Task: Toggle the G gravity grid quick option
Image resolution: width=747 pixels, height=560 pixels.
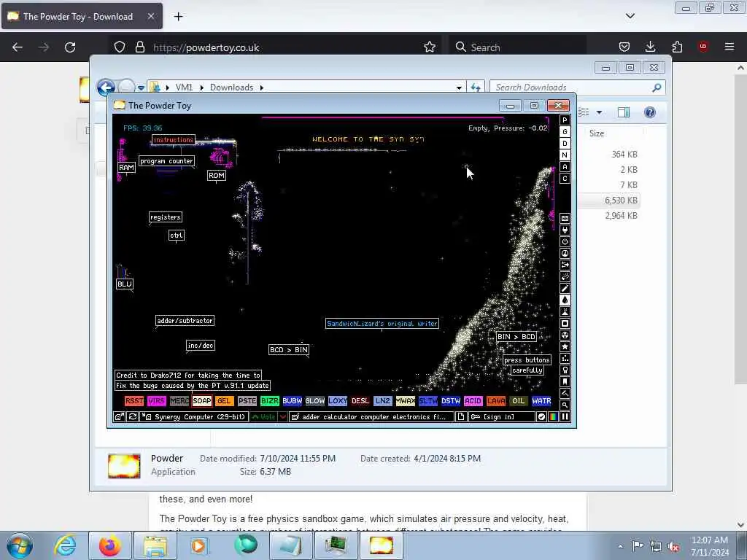Action: pos(565,132)
